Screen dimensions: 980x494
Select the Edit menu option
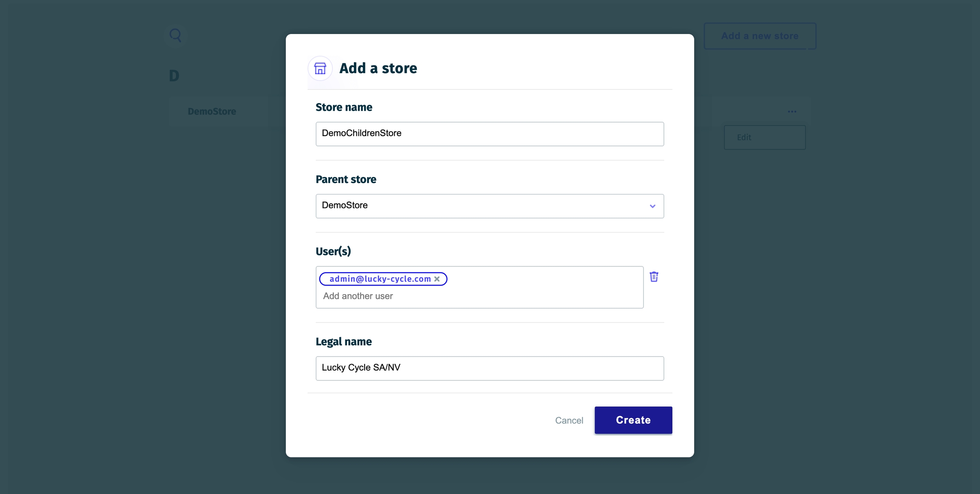click(764, 137)
